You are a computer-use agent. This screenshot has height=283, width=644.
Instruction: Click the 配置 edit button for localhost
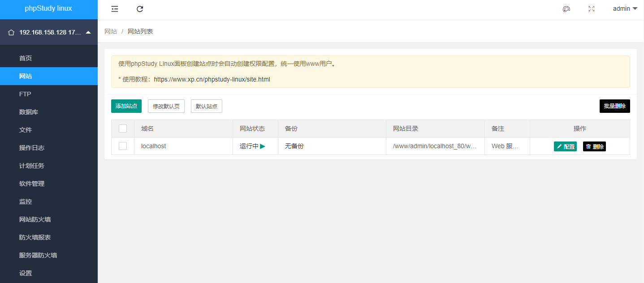point(565,146)
